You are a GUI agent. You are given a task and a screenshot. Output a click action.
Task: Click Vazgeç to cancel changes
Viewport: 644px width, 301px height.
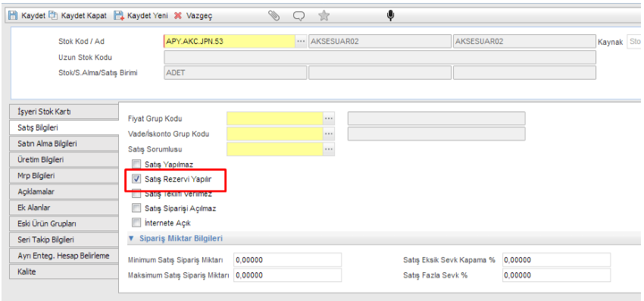193,16
